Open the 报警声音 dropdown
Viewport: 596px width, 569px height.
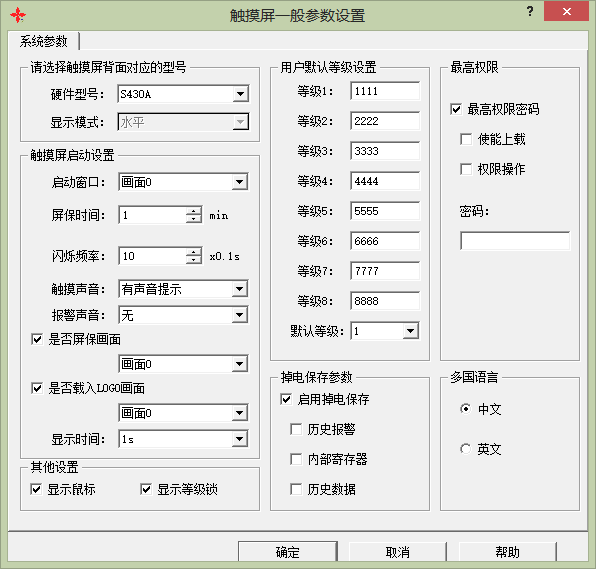point(239,315)
